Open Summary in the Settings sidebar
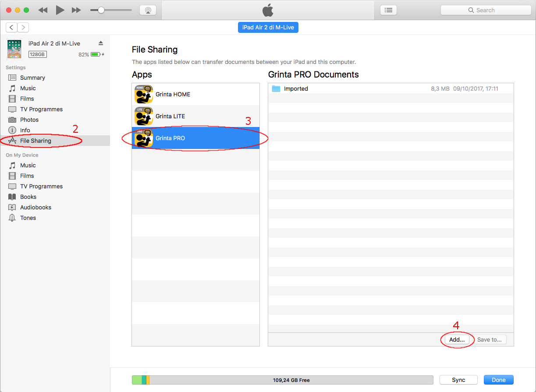The height and width of the screenshot is (392, 536). pos(32,78)
